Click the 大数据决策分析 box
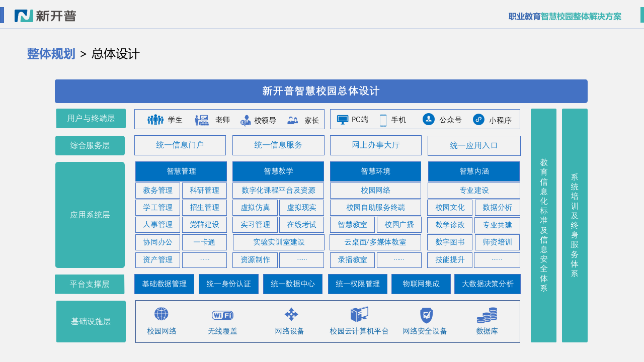The width and height of the screenshot is (644, 362). 487,284
